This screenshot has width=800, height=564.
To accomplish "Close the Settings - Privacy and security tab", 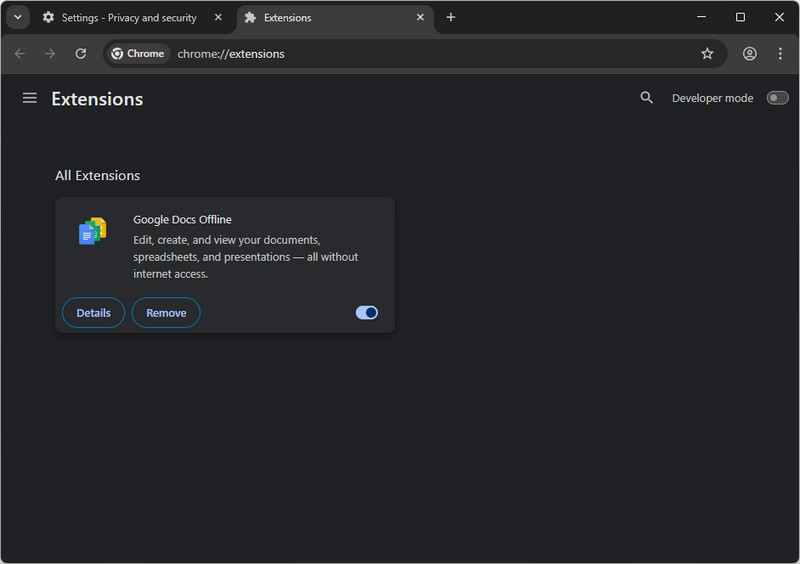I will tap(218, 17).
